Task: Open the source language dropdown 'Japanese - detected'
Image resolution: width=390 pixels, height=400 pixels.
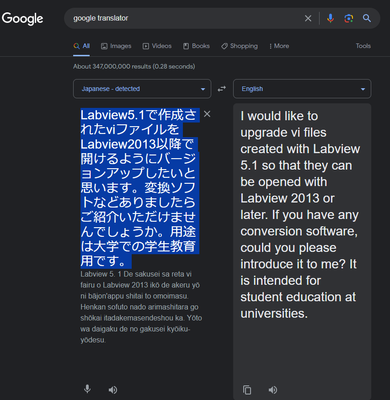Action: 142,89
